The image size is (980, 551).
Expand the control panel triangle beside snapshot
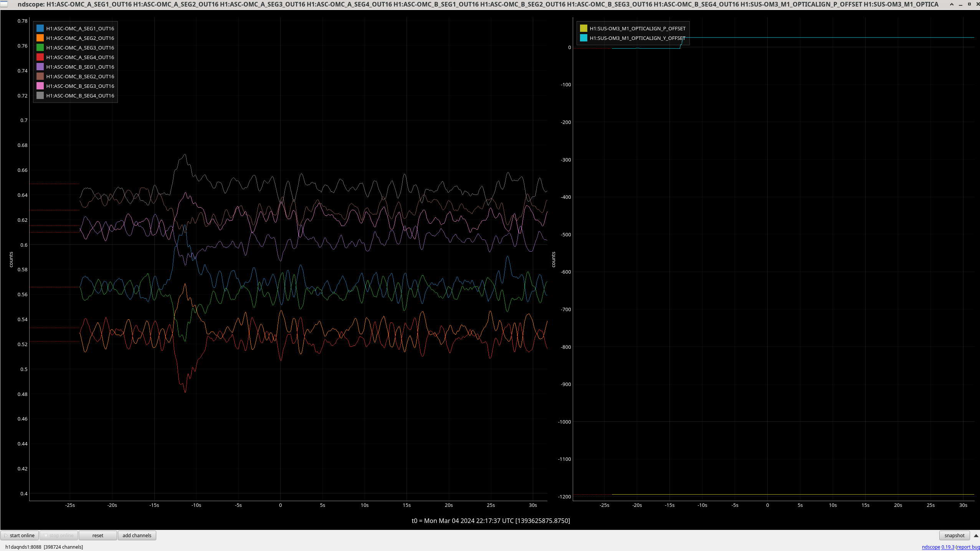click(x=976, y=535)
